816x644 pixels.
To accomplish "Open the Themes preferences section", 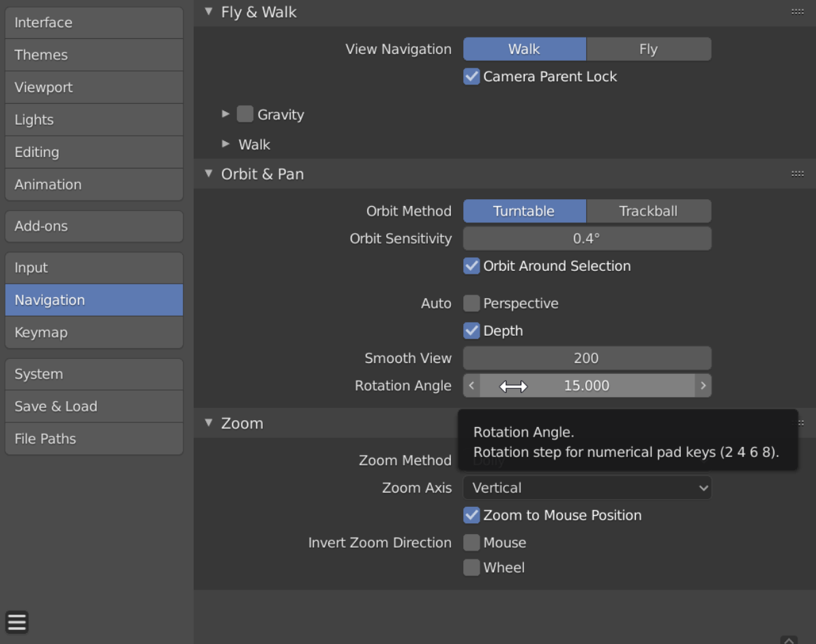I will pyautogui.click(x=93, y=55).
